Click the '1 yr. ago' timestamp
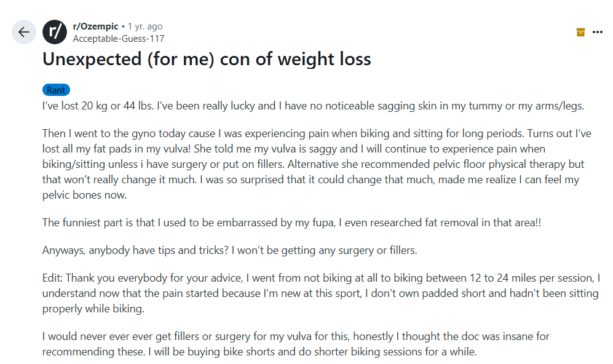This screenshot has height=364, width=613. click(145, 26)
